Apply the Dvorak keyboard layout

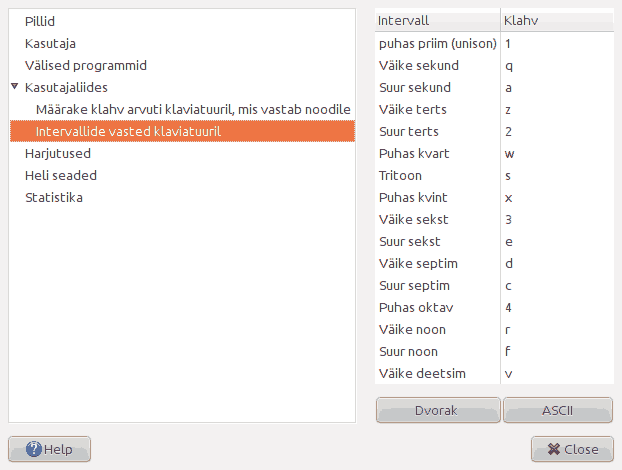coord(438,410)
